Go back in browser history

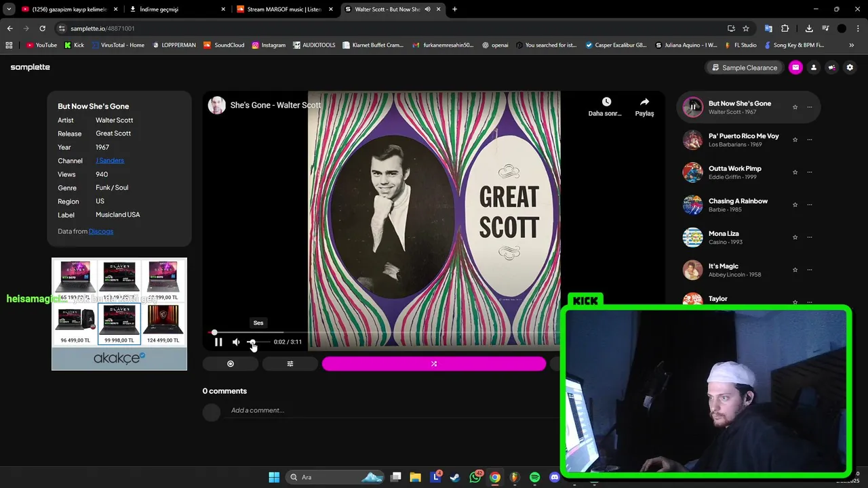9,28
